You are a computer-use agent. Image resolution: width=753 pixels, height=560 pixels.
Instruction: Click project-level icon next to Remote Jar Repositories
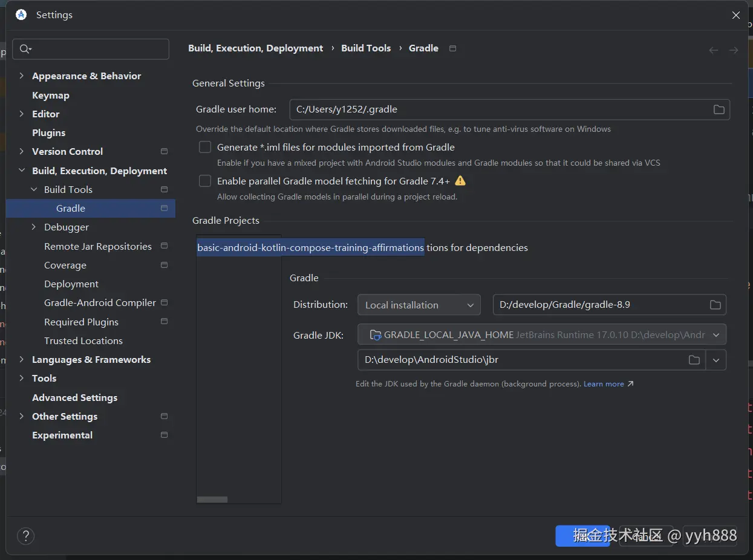click(x=164, y=246)
